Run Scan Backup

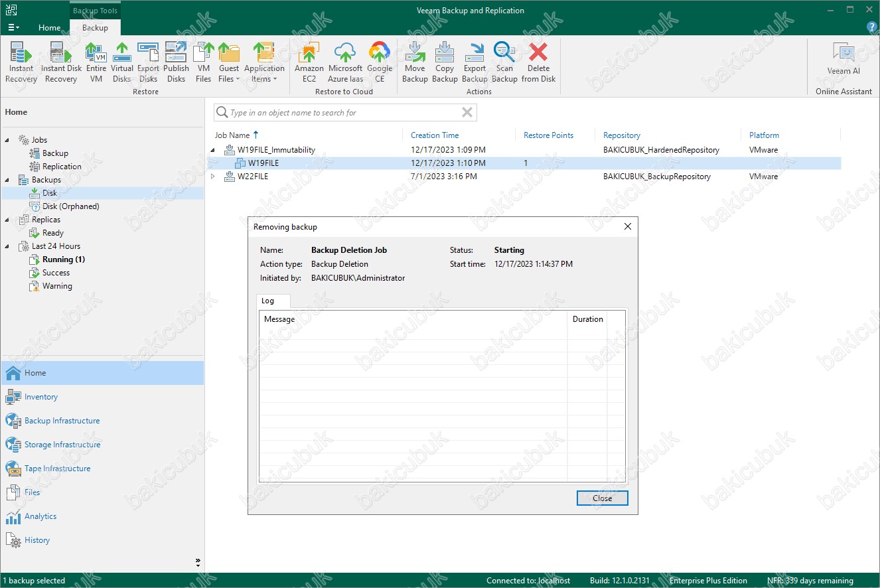(504, 62)
